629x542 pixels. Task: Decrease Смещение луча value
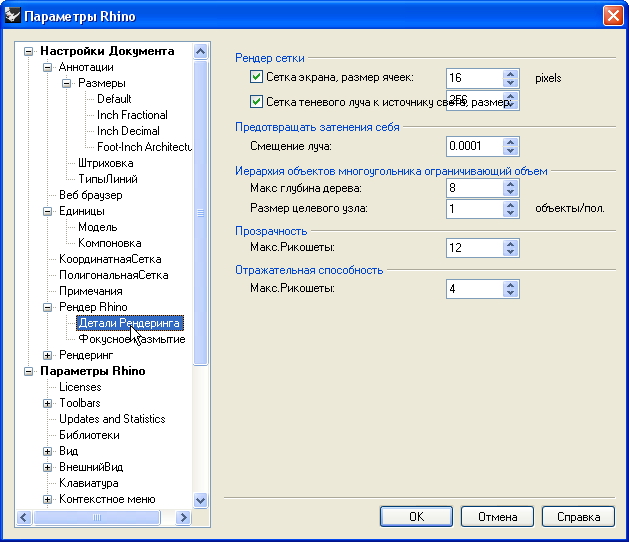[510, 151]
